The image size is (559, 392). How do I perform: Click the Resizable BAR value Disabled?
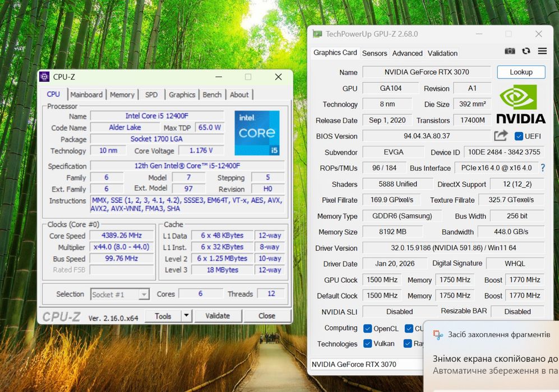[518, 311]
